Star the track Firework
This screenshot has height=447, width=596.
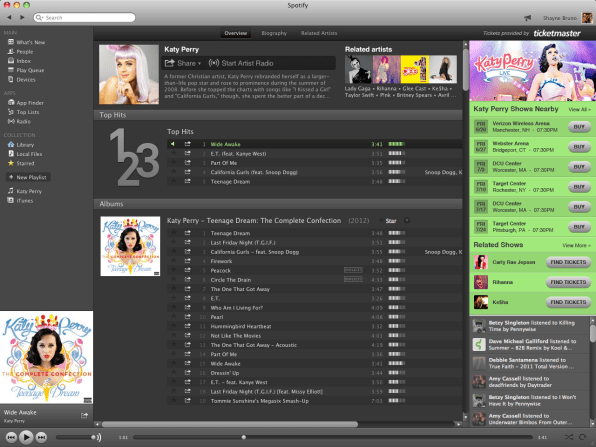pos(174,261)
